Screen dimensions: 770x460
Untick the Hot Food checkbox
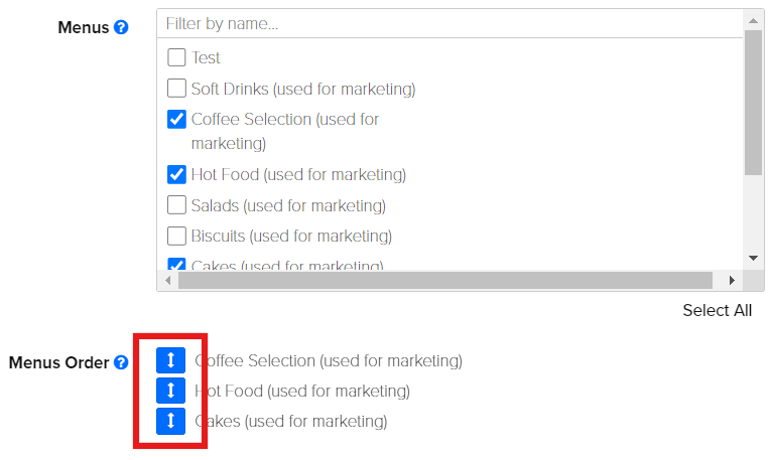[176, 174]
